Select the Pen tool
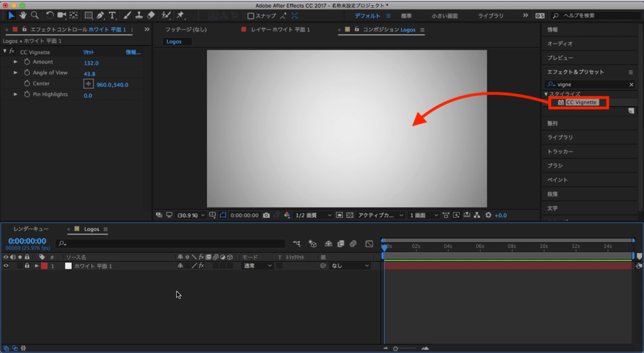This screenshot has height=353, width=644. click(101, 15)
